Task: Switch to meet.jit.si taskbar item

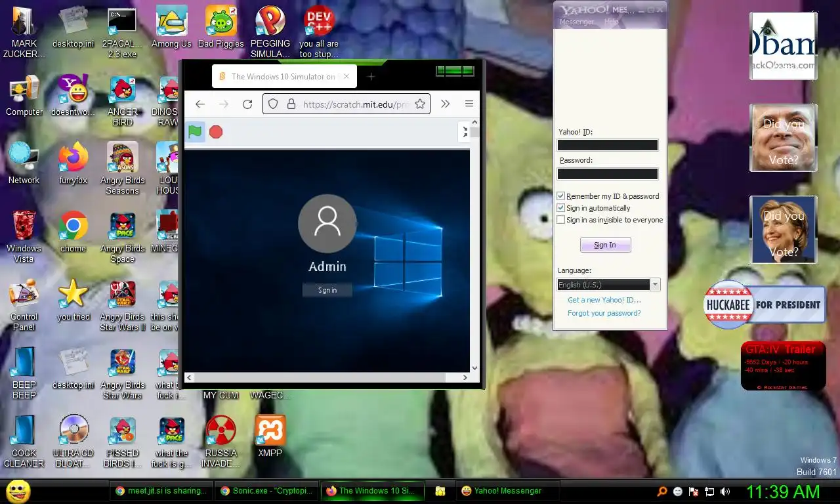Action: coord(161,491)
